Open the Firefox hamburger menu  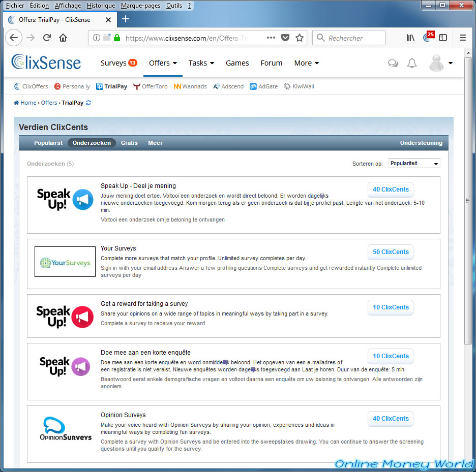coord(463,38)
